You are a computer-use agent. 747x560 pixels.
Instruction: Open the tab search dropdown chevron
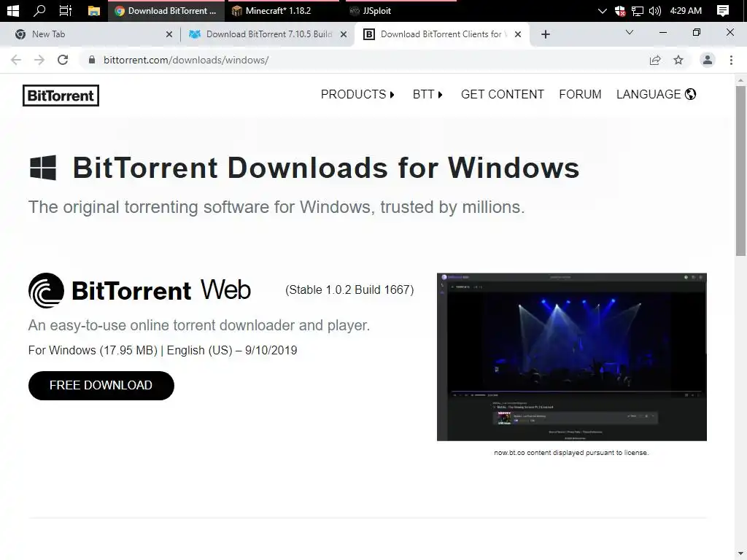coord(630,32)
